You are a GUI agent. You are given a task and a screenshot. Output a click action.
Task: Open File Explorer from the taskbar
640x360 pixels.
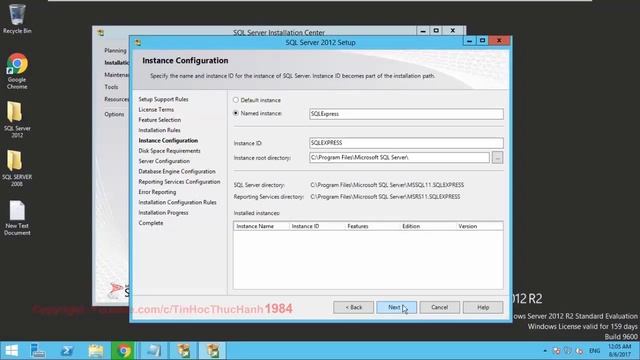pyautogui.click(x=96, y=351)
